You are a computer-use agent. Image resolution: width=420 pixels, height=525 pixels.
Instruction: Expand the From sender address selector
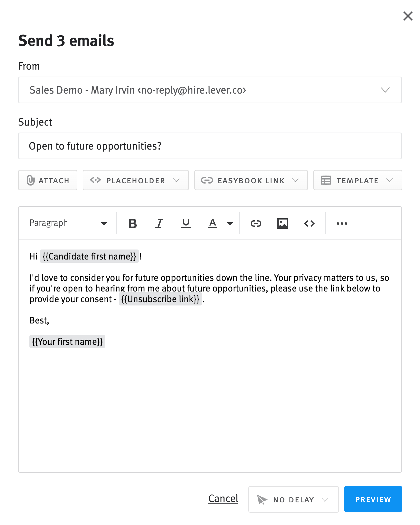click(385, 90)
